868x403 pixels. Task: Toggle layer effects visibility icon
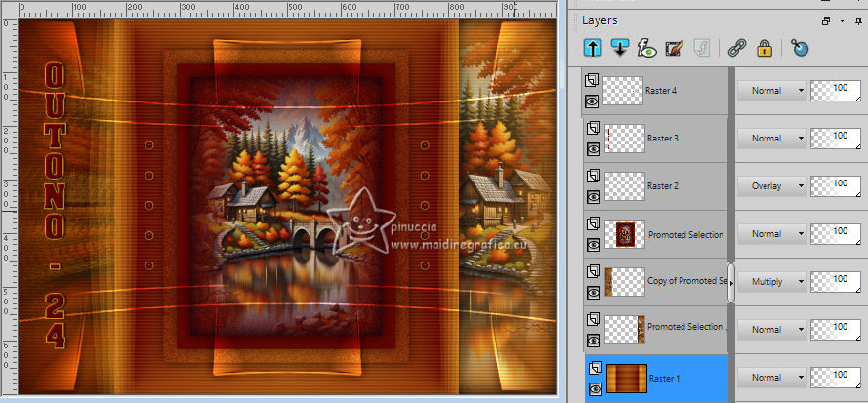coord(646,48)
